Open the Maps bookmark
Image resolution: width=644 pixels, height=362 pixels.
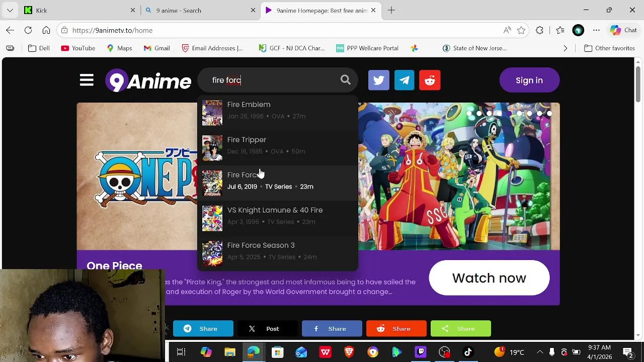coord(119,48)
